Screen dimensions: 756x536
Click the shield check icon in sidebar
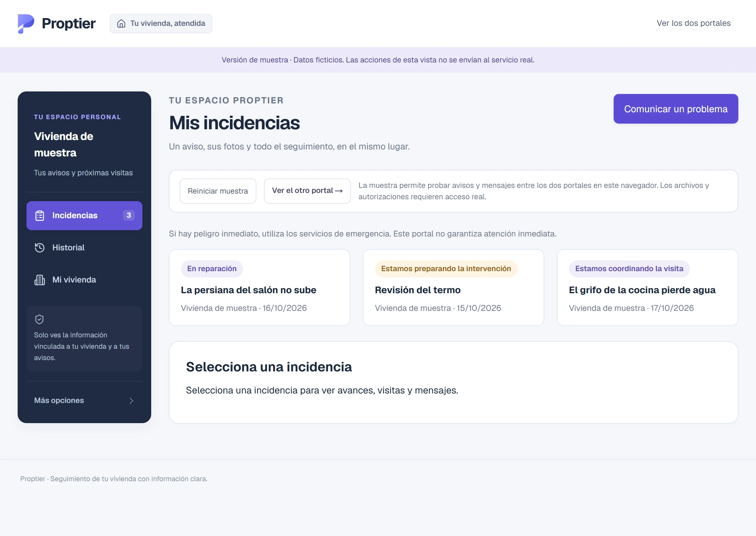click(39, 319)
